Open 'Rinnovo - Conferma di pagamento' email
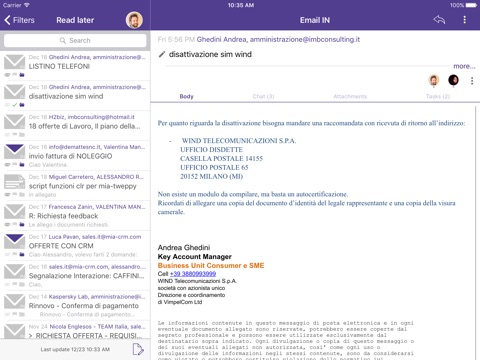The width and height of the screenshot is (480, 360). [75, 305]
